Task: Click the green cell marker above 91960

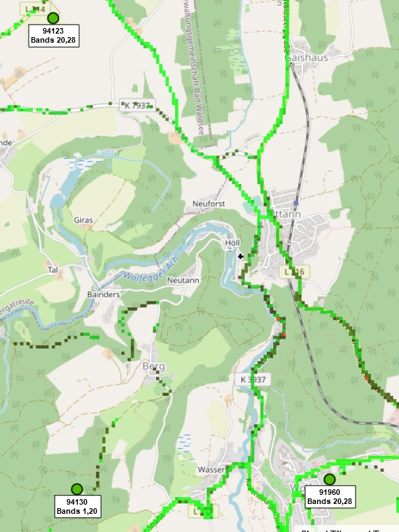Action: 330,479
